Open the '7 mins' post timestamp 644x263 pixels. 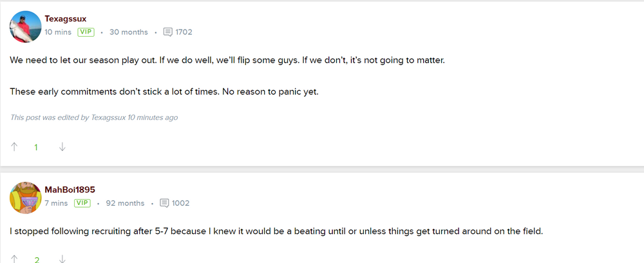click(x=56, y=203)
